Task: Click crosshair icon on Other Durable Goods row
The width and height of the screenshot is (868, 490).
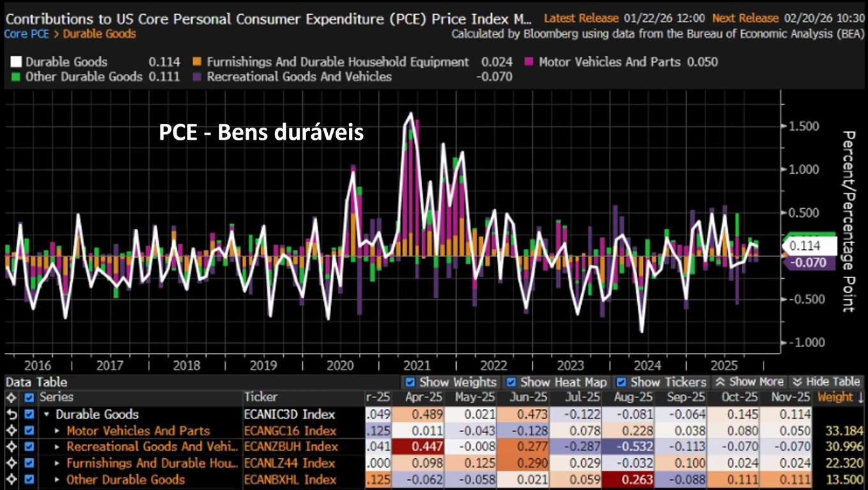Action: click(x=10, y=480)
